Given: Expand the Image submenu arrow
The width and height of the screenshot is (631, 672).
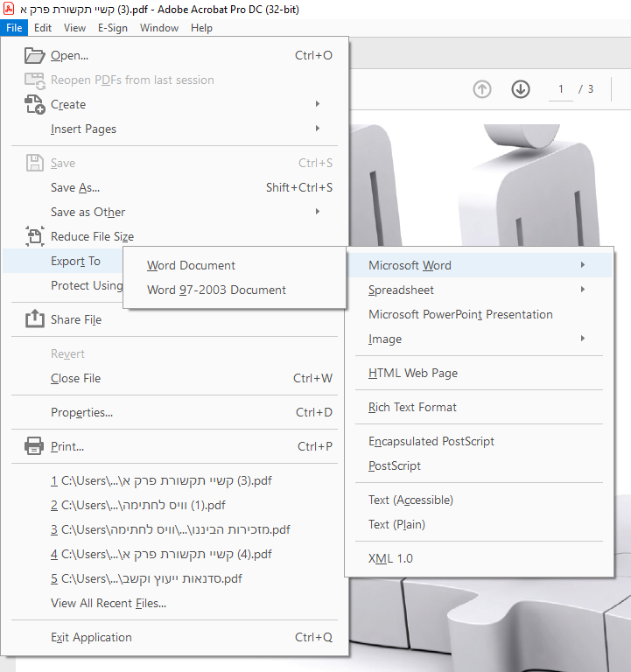Looking at the screenshot, I should (x=583, y=338).
